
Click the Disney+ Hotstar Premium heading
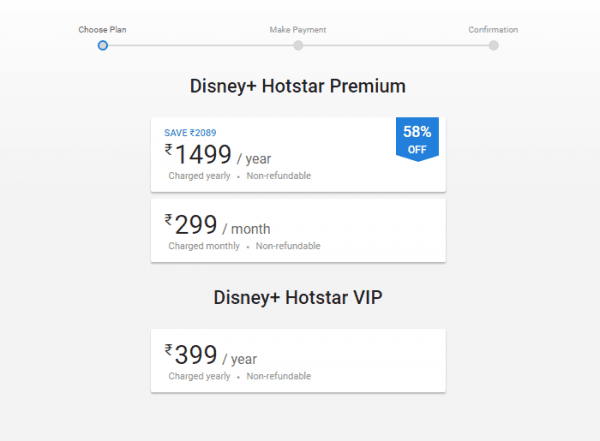click(x=298, y=86)
